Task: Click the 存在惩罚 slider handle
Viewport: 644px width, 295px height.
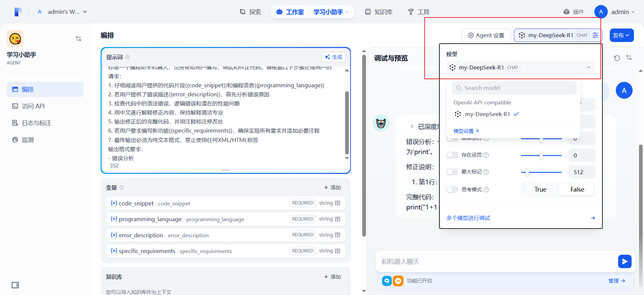Action: (x=541, y=155)
